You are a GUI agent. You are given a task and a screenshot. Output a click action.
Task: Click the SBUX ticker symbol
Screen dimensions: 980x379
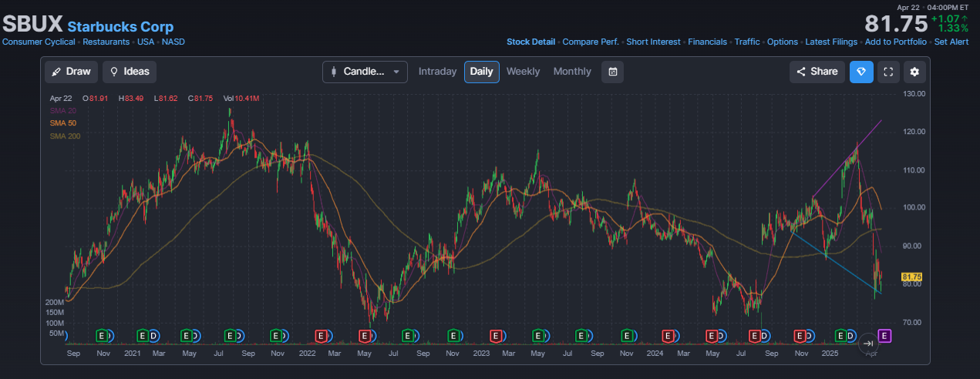pos(32,25)
